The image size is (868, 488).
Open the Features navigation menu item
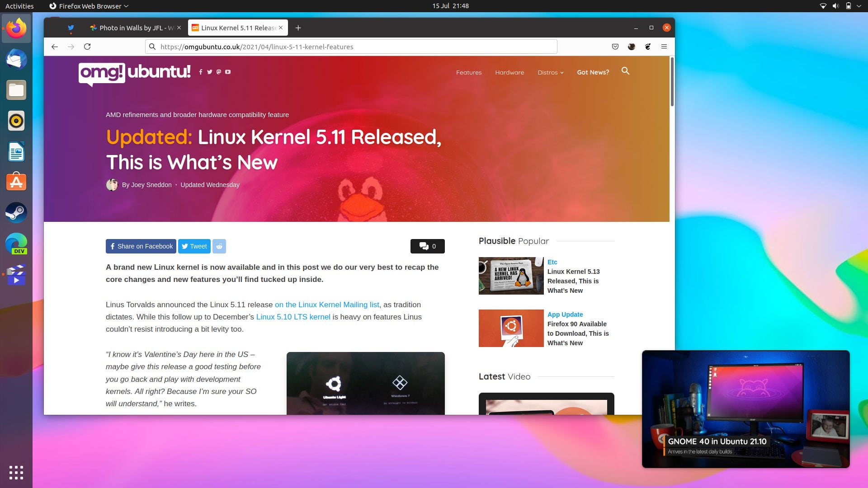pyautogui.click(x=469, y=72)
